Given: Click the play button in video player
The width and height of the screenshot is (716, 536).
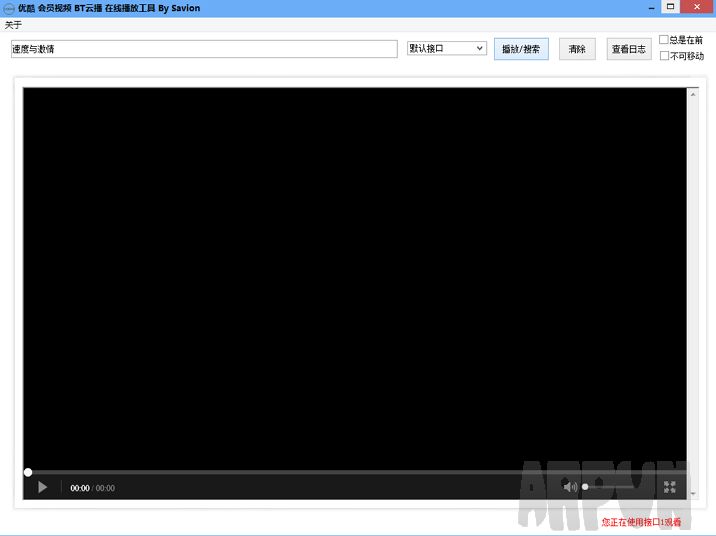Looking at the screenshot, I should (x=42, y=487).
